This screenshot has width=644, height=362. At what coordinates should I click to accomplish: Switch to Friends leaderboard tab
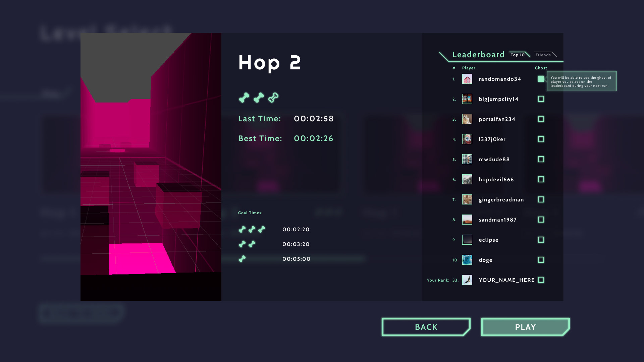click(543, 55)
